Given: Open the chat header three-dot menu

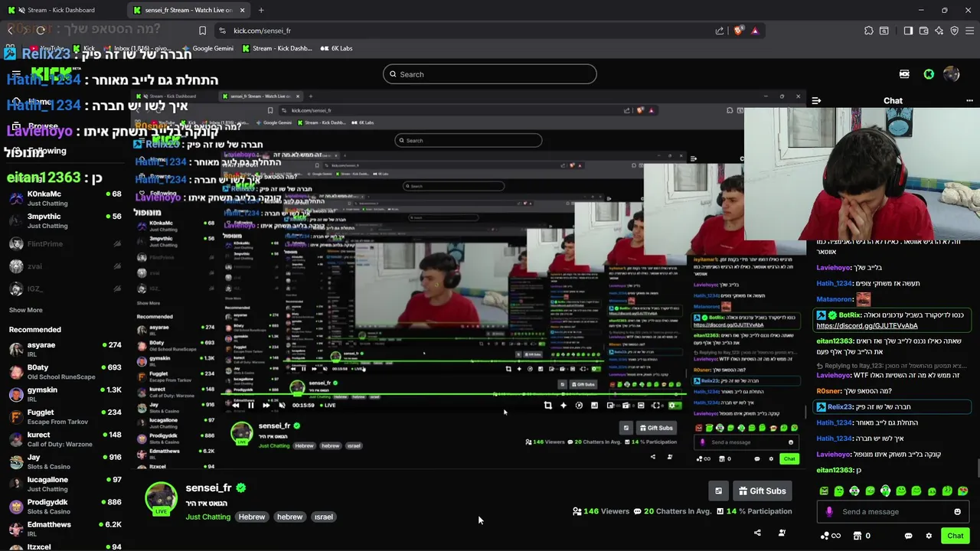Looking at the screenshot, I should [x=969, y=100].
